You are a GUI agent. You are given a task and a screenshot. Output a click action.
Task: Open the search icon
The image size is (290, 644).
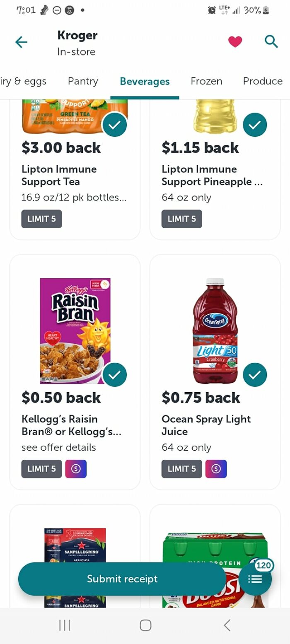271,41
